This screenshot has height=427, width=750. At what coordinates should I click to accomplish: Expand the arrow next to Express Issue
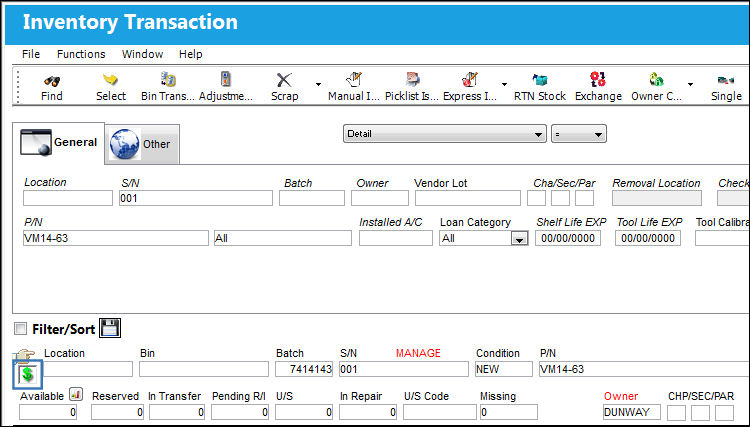pyautogui.click(x=504, y=85)
